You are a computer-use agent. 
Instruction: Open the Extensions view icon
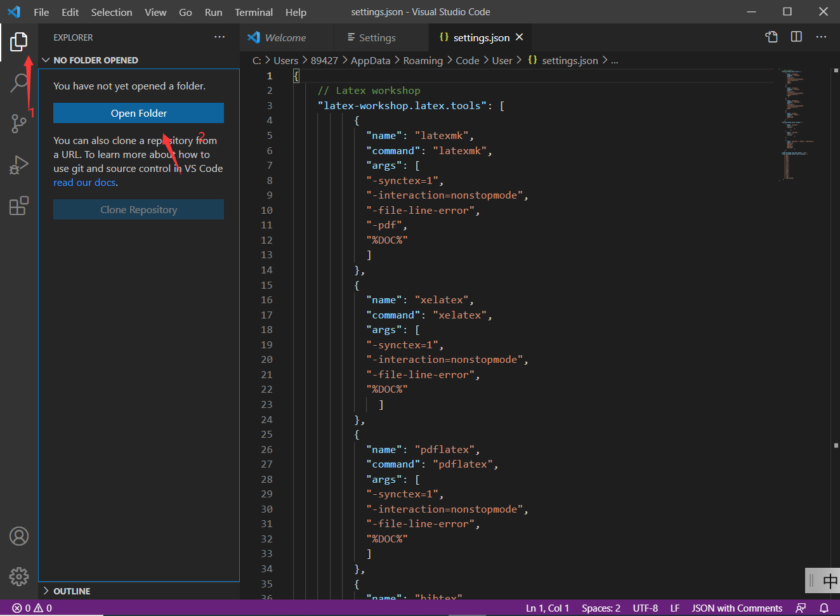click(x=19, y=206)
